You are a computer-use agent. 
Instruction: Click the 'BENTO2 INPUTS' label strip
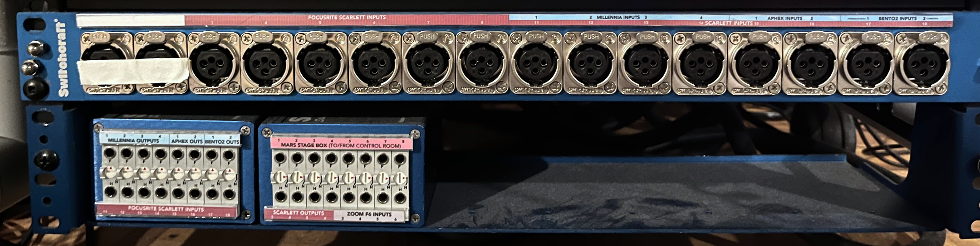point(897,19)
